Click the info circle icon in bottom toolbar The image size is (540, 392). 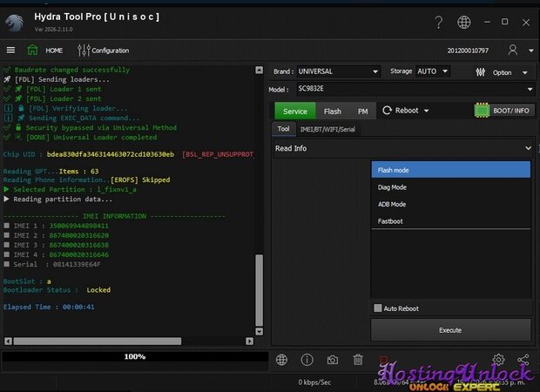point(307,359)
